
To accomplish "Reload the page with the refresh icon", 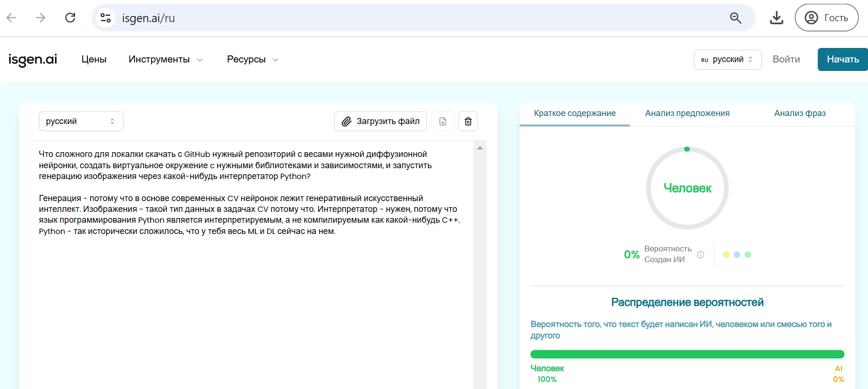I will click(x=70, y=18).
